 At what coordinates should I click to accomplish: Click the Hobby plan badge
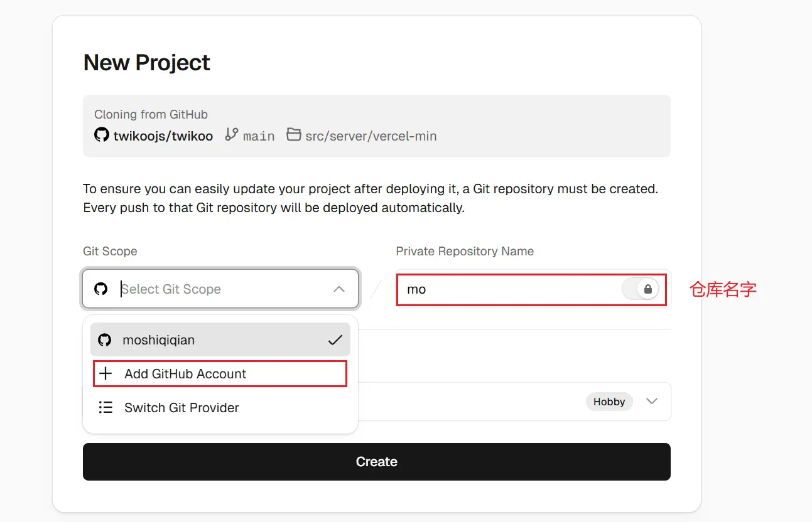(609, 402)
